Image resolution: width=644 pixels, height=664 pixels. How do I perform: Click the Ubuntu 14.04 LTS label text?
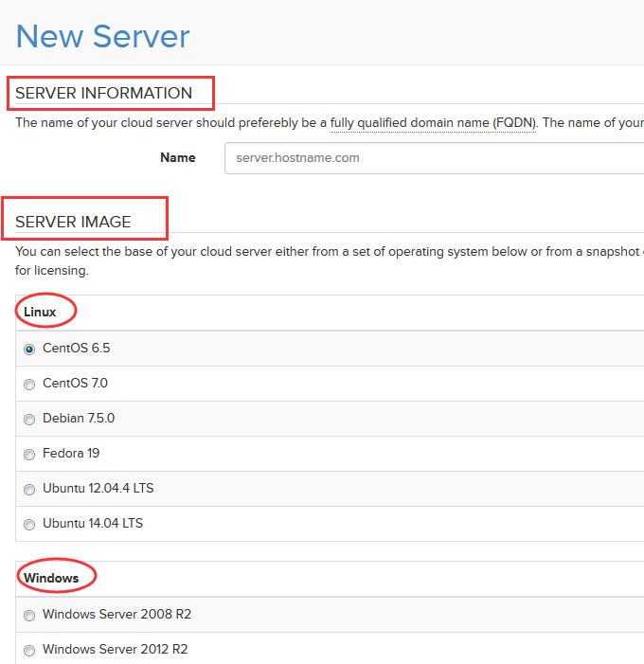click(x=93, y=524)
